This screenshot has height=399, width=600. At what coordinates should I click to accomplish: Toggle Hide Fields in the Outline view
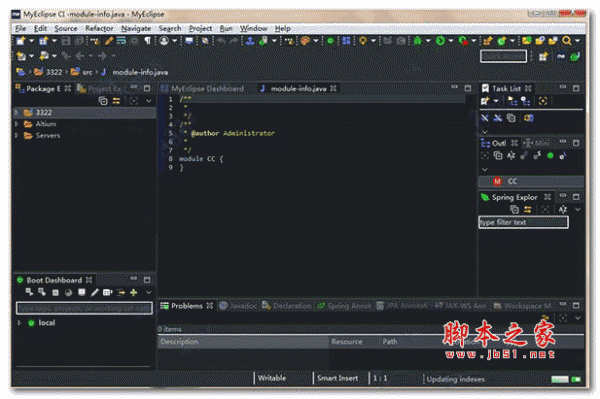(524, 155)
